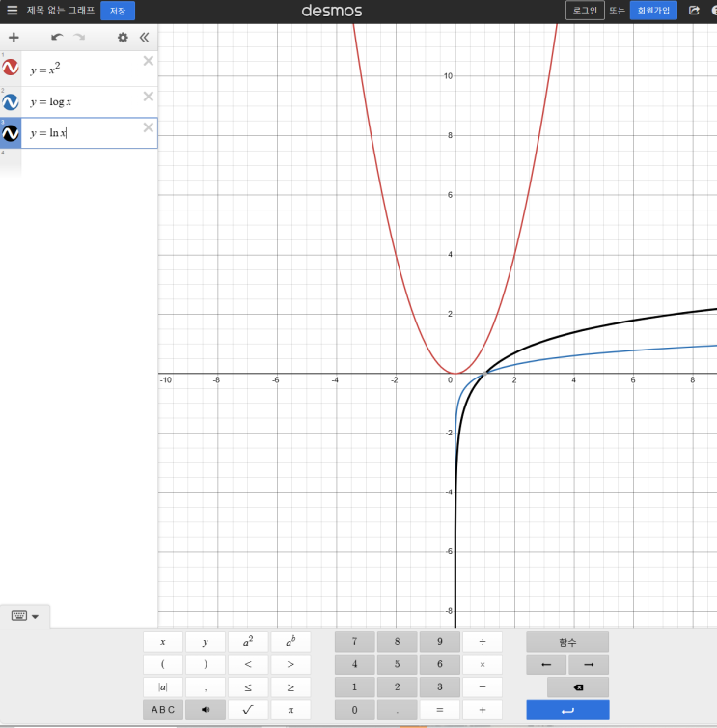Click the 로그인 login button

pos(585,11)
